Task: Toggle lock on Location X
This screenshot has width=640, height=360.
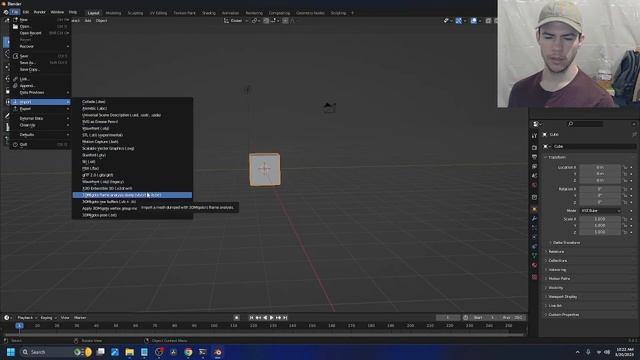Action: 625,167
